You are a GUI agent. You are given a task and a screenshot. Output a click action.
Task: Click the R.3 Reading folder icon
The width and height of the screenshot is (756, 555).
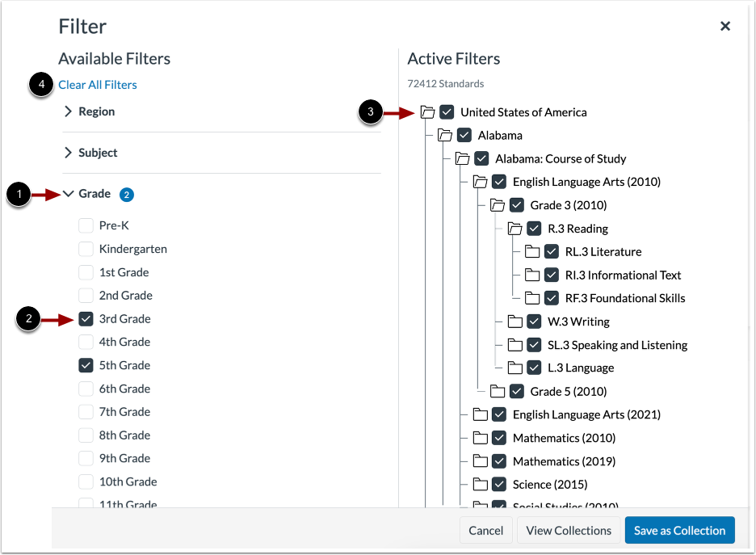coord(516,229)
